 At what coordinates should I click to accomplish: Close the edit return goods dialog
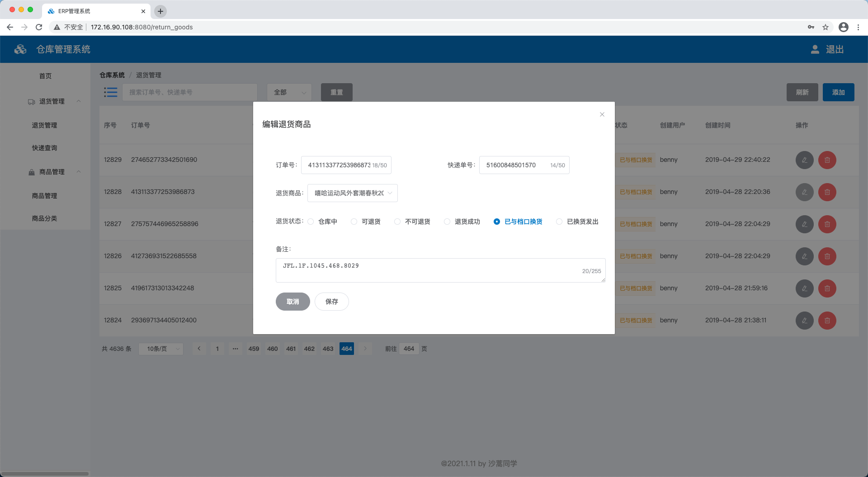[x=602, y=114]
